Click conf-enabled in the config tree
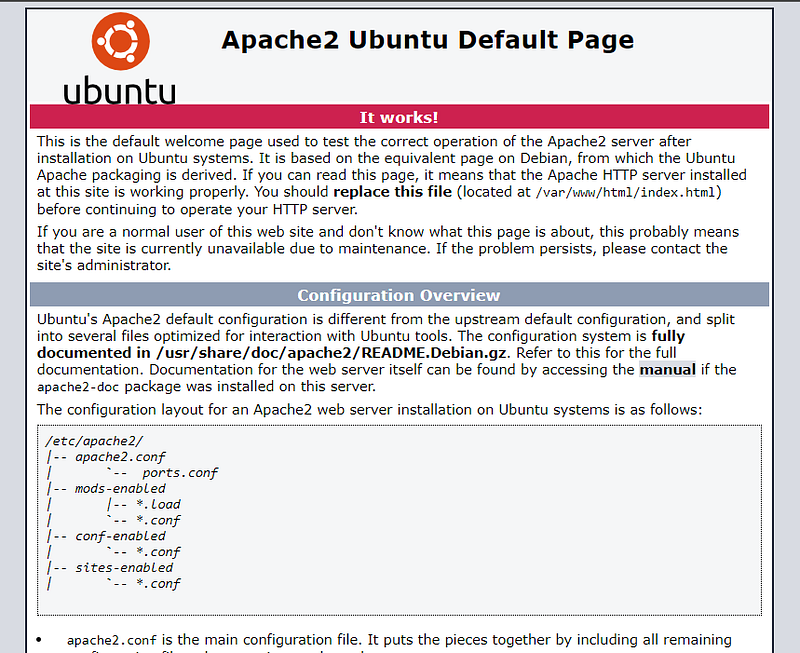Screen dimensions: 800x653 click(x=120, y=536)
